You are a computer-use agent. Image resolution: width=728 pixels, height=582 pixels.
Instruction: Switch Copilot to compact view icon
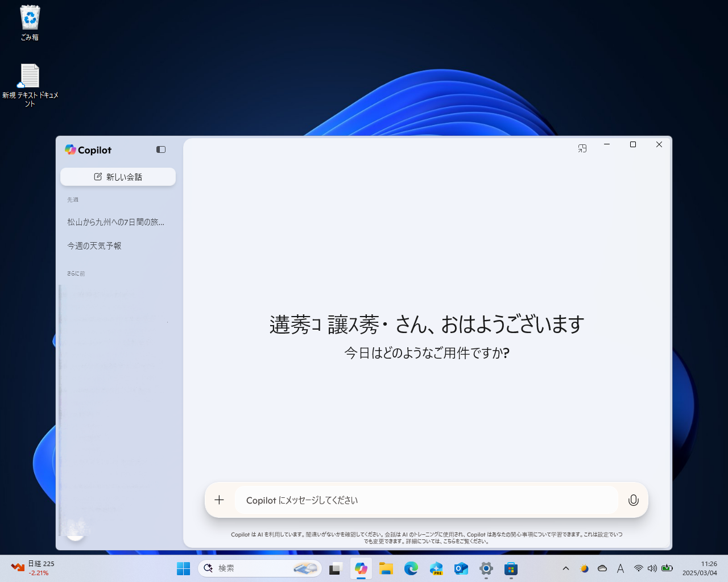(582, 148)
